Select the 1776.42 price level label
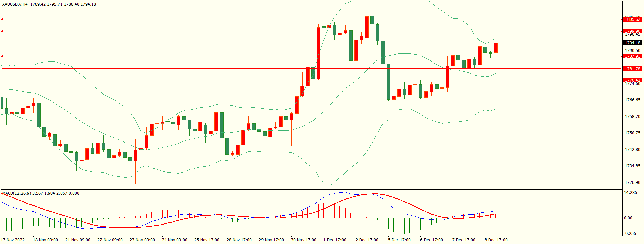 coord(632,80)
